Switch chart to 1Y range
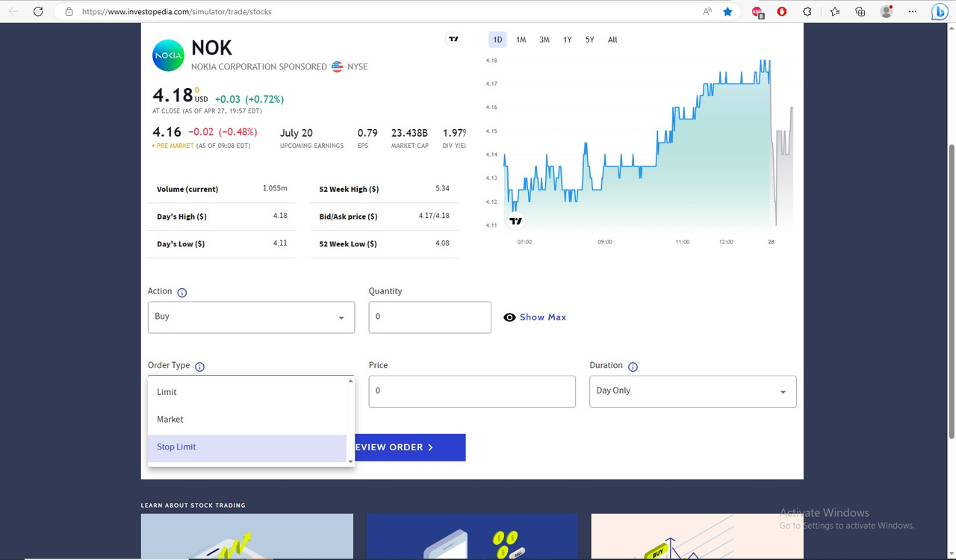Screen dimensions: 956x560 pyautogui.click(x=568, y=40)
